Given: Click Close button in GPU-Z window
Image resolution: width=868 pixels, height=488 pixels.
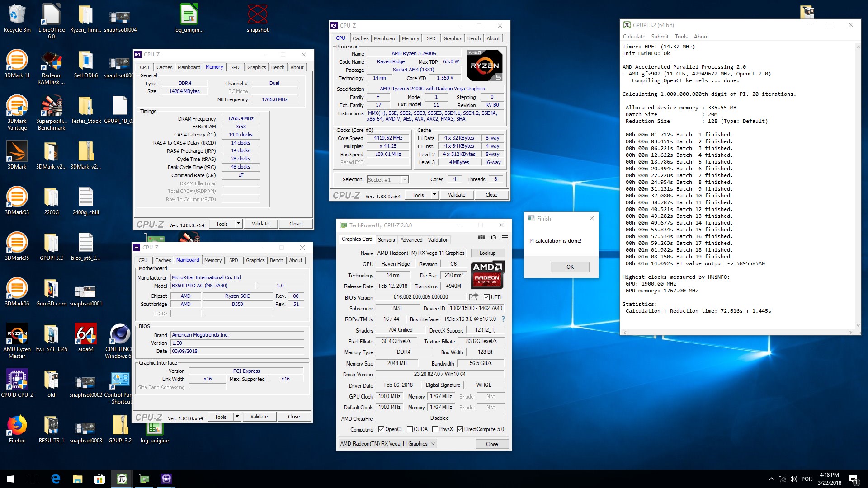Looking at the screenshot, I should (492, 444).
